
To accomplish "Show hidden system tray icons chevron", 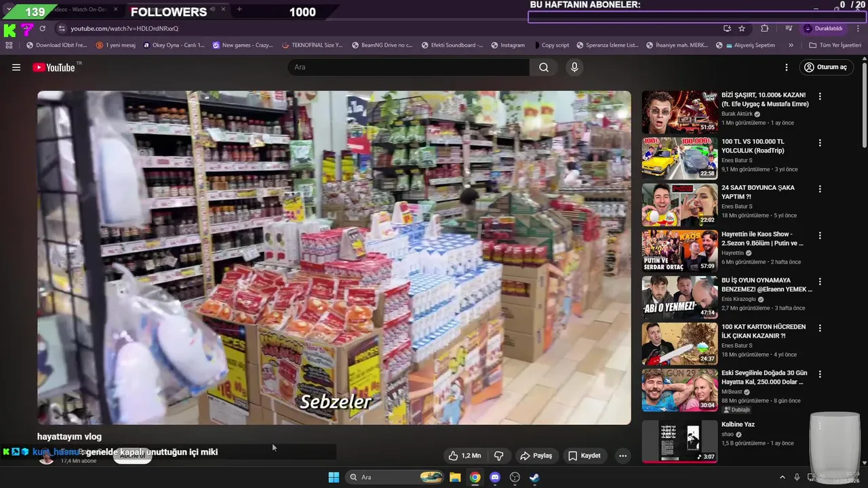I will [782, 477].
